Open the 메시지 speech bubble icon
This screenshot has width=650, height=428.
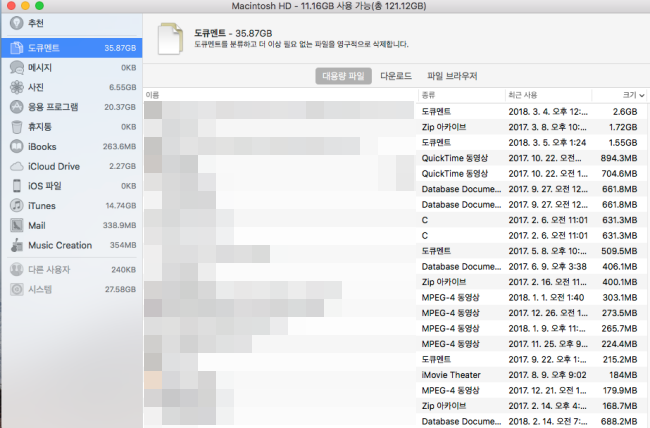click(17, 68)
